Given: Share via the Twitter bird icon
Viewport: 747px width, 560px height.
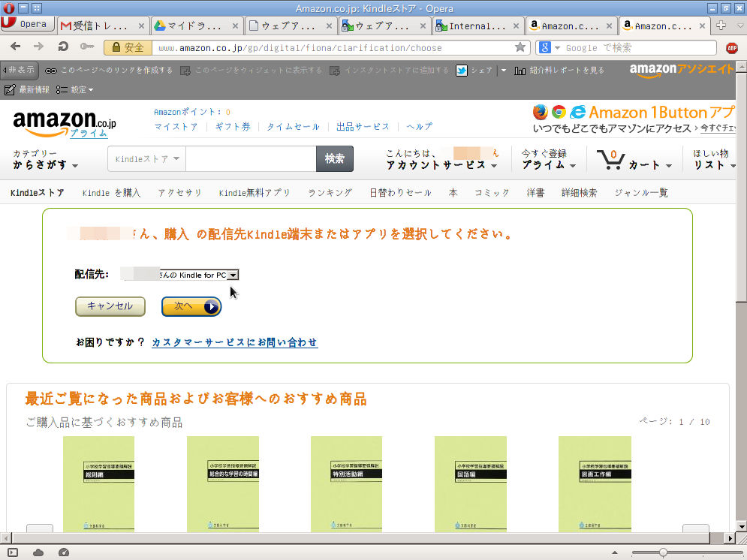Looking at the screenshot, I should [462, 71].
